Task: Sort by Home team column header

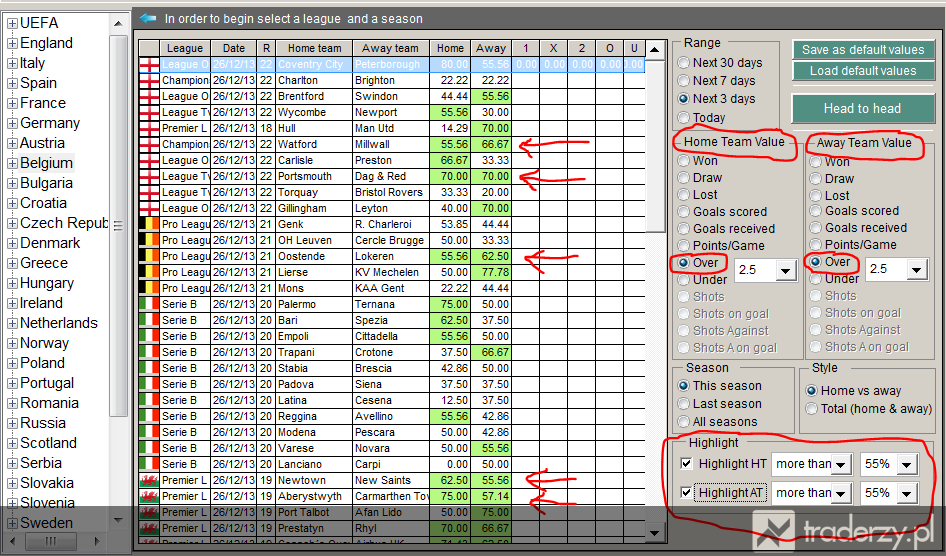Action: click(314, 48)
